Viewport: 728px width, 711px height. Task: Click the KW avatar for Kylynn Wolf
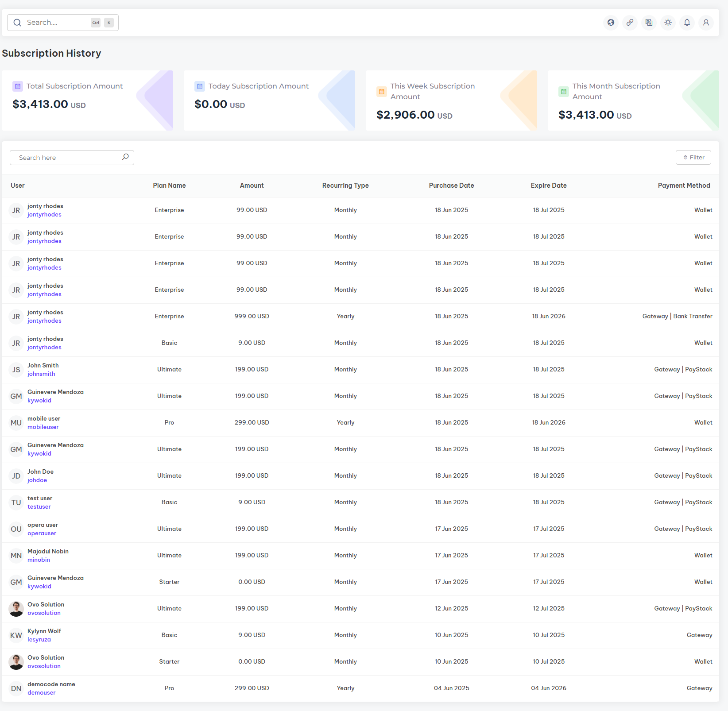click(x=16, y=635)
